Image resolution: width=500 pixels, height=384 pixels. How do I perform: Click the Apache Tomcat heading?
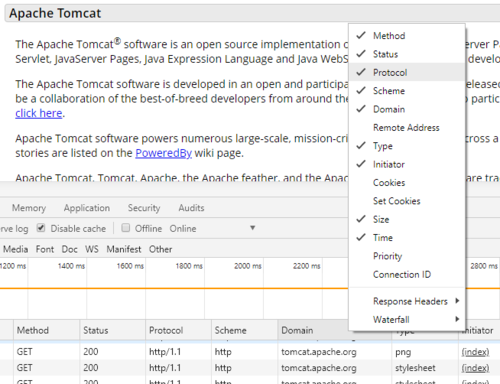[x=55, y=13]
